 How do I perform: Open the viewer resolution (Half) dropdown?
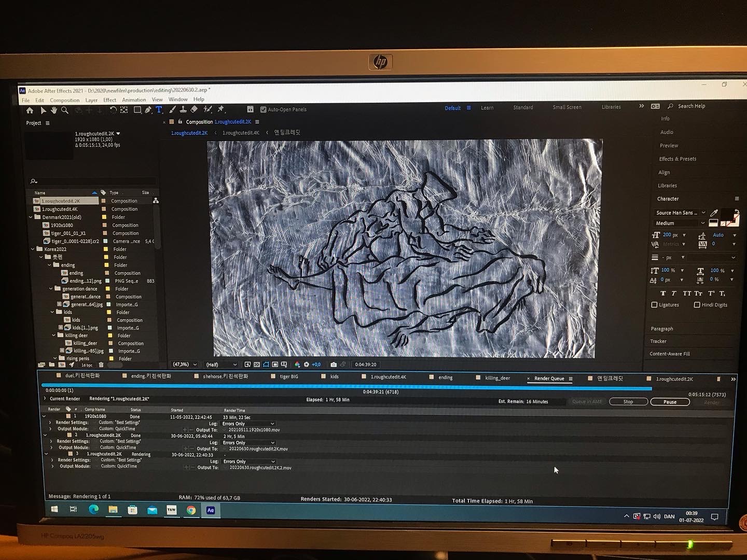[x=222, y=365]
